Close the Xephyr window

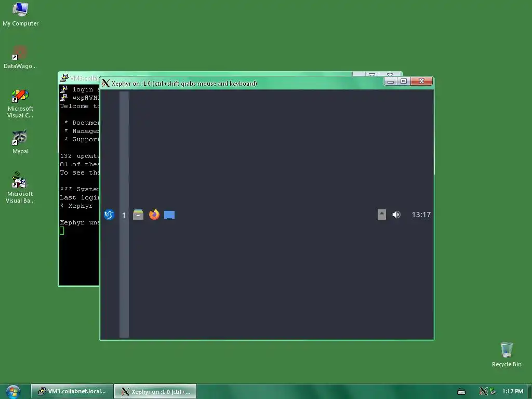click(x=421, y=81)
